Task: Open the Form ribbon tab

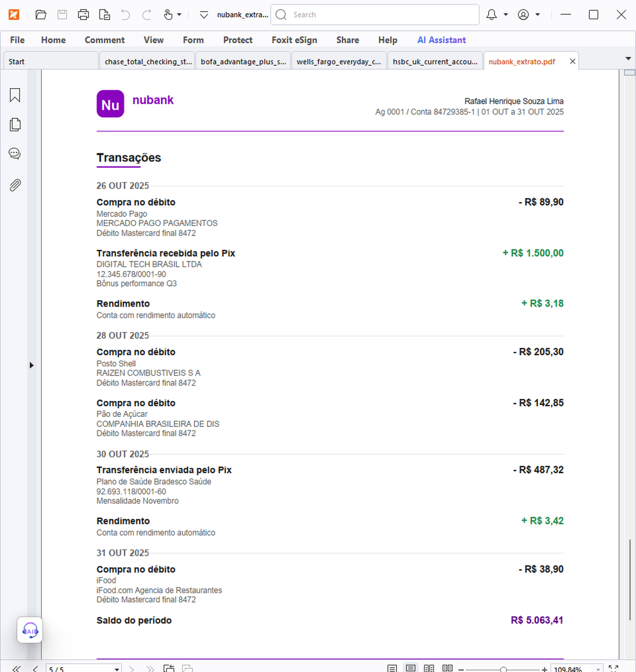Action: (x=193, y=40)
